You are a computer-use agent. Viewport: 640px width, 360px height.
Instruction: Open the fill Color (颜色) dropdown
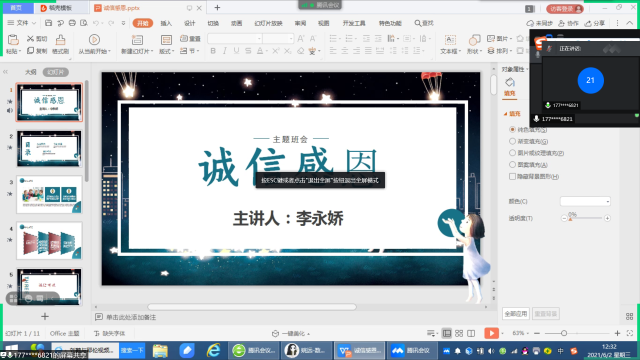click(x=585, y=201)
